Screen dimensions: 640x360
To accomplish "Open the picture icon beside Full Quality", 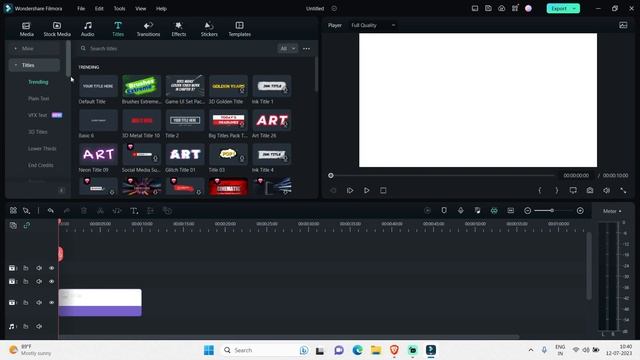I will [623, 25].
